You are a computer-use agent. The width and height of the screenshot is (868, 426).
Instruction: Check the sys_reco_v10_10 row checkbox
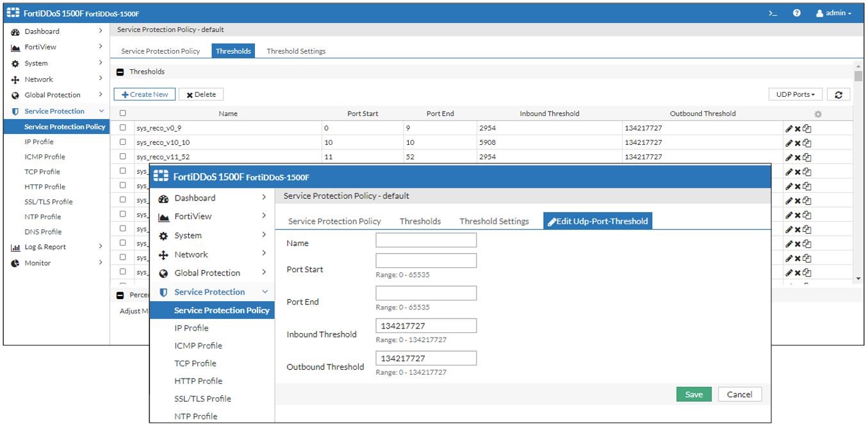123,142
